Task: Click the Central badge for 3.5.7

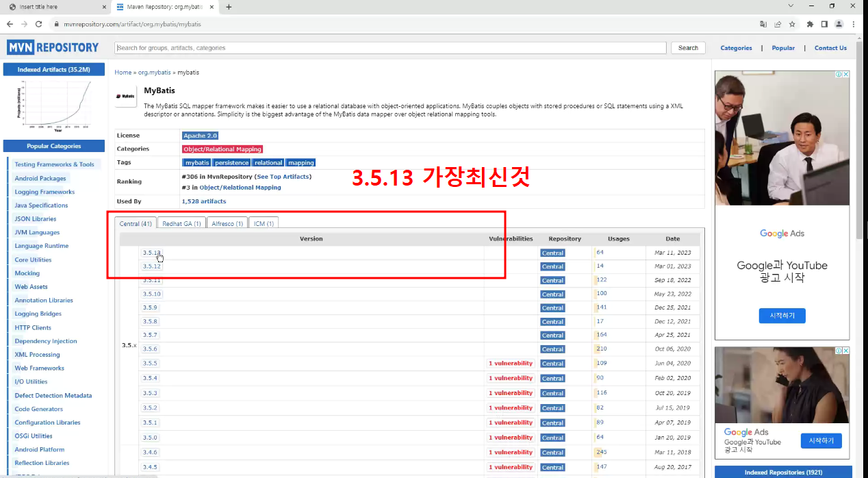Action: (552, 335)
